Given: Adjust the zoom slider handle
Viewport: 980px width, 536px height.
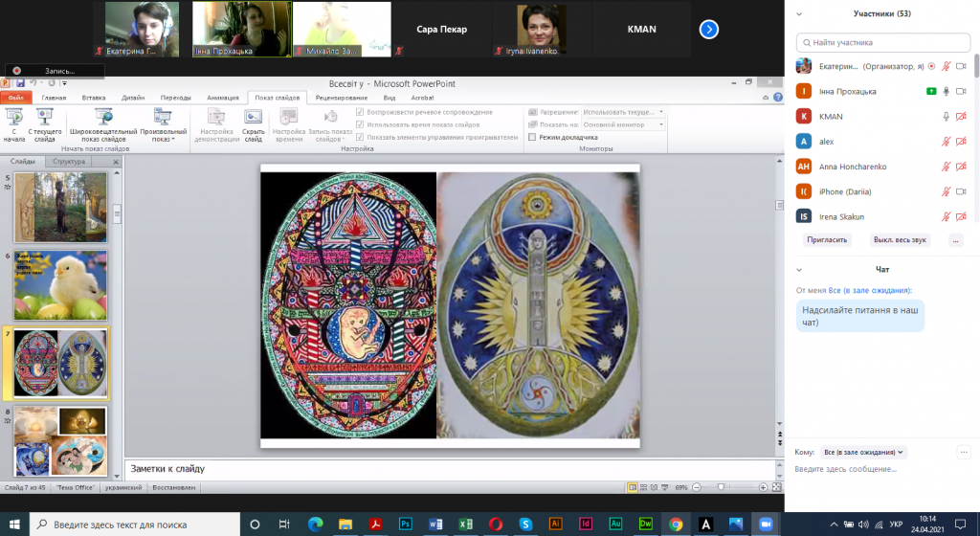Looking at the screenshot, I should 721,487.
